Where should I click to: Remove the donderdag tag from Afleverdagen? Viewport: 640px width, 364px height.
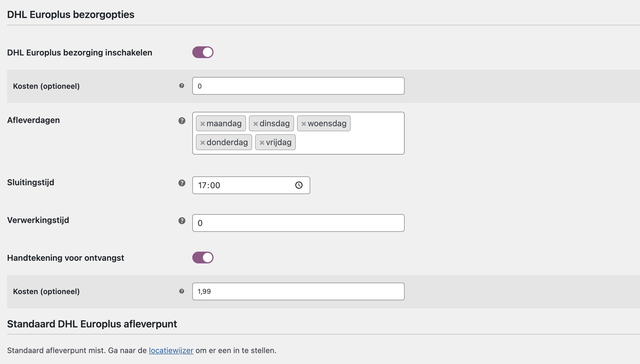(203, 142)
